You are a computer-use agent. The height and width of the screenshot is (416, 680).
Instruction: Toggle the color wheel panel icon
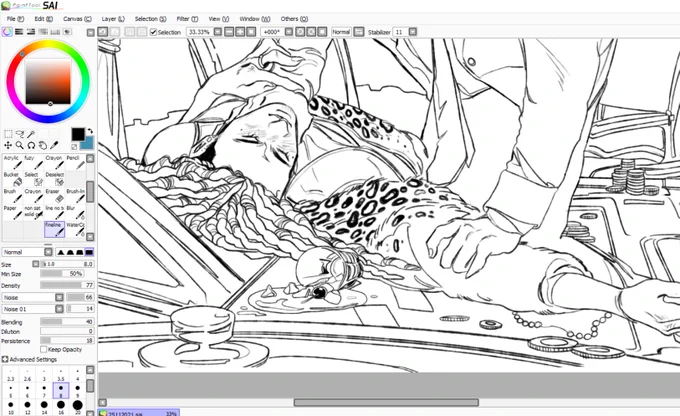point(7,32)
